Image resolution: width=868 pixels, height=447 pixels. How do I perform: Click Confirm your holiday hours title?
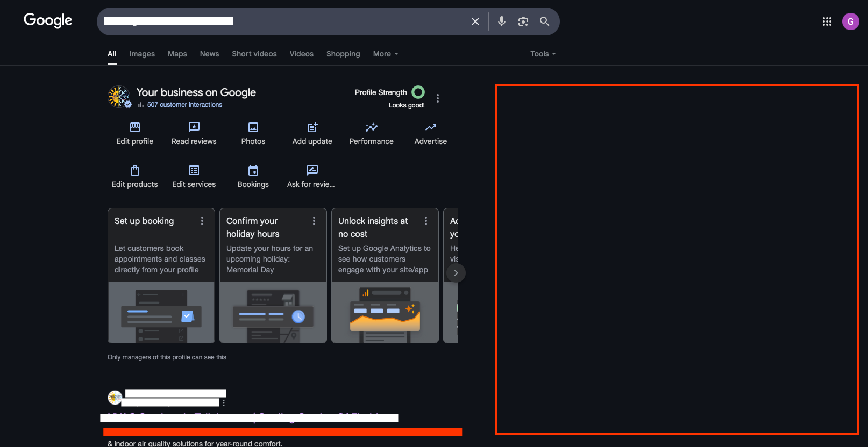[253, 227]
